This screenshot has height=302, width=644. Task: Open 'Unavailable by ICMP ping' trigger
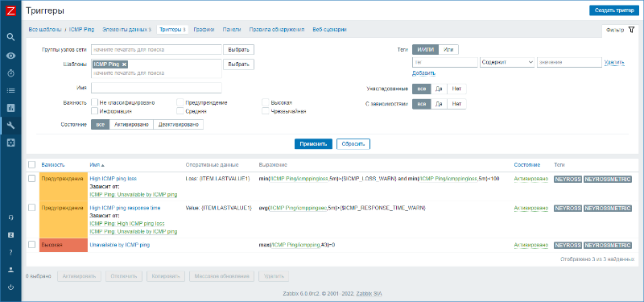click(x=119, y=245)
